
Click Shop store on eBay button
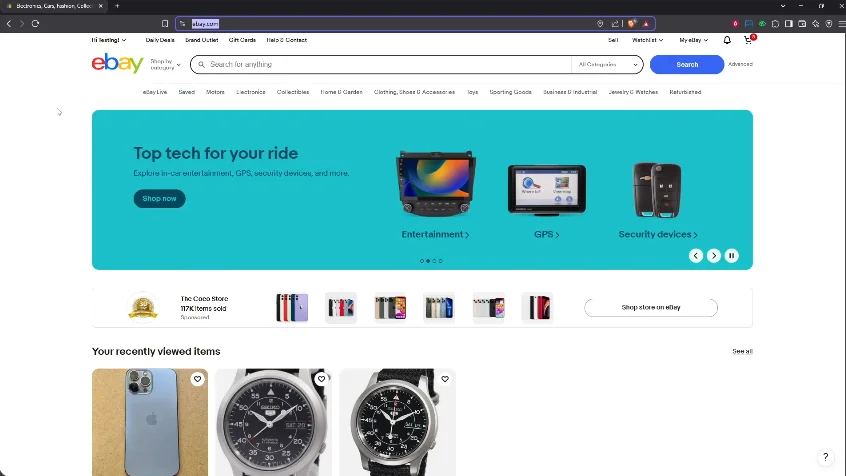pos(651,308)
